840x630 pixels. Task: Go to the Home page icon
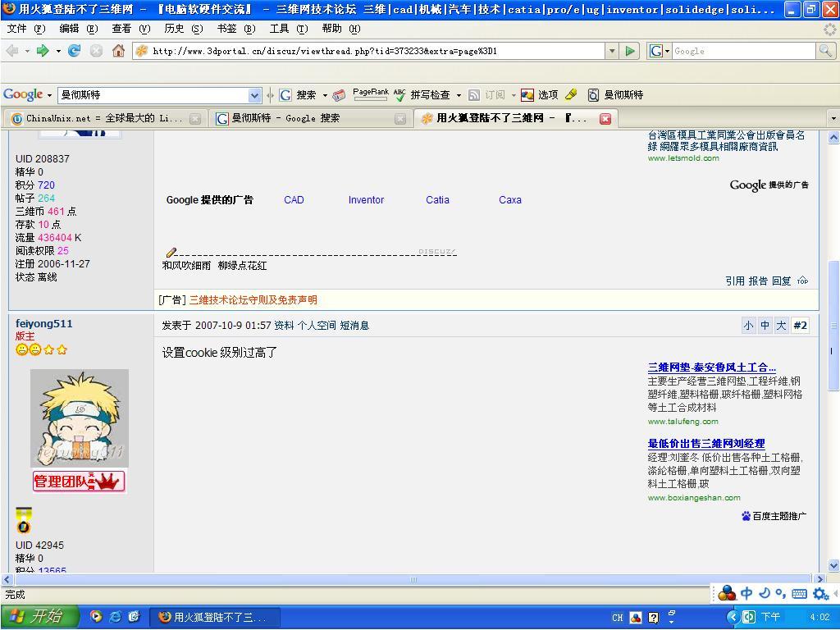pyautogui.click(x=118, y=51)
